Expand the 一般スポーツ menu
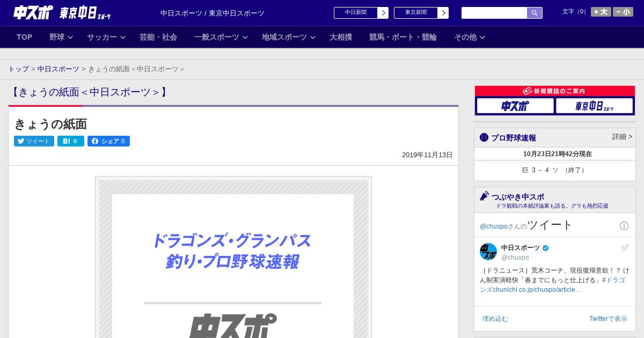644x338 pixels. coord(221,37)
